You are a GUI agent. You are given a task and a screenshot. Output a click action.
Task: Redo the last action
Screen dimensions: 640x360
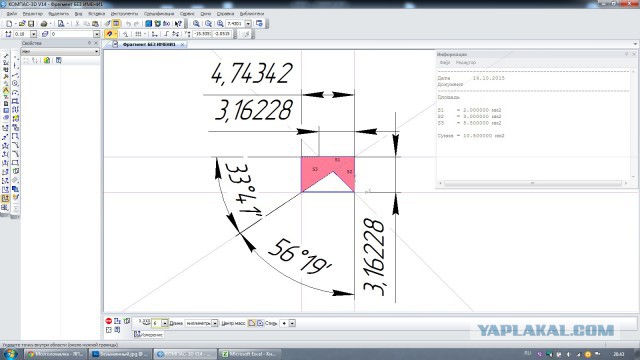137,24
